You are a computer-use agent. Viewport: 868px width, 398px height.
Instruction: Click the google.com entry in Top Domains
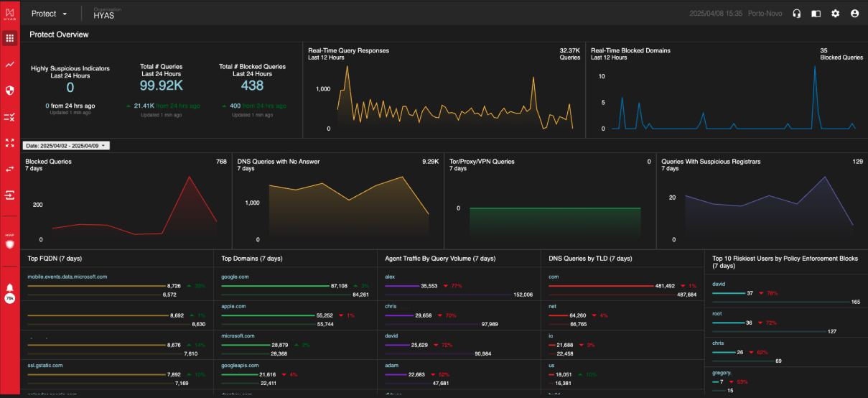pyautogui.click(x=234, y=277)
